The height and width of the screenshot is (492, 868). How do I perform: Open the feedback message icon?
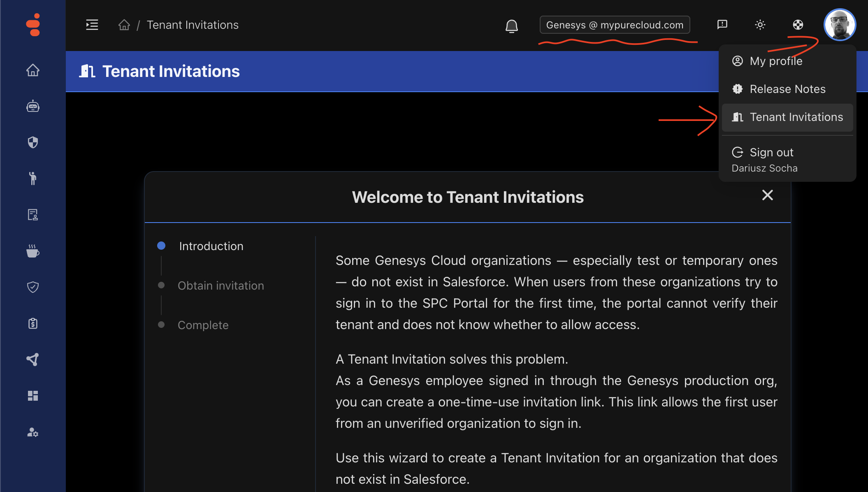[x=722, y=25]
